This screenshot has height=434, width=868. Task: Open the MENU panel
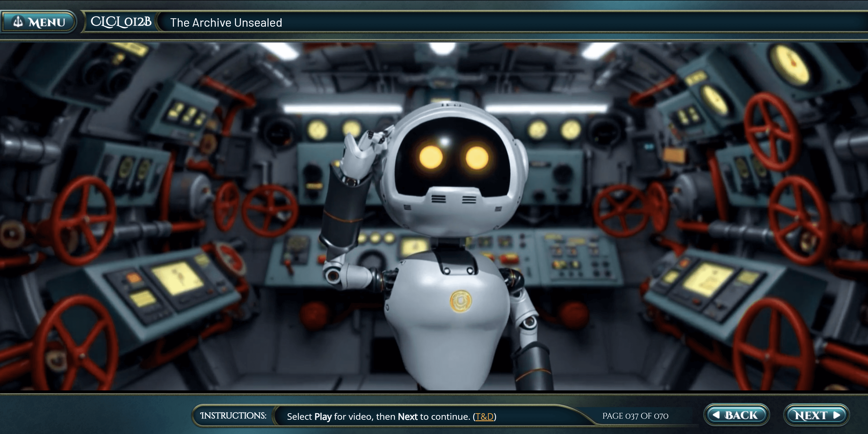click(39, 22)
